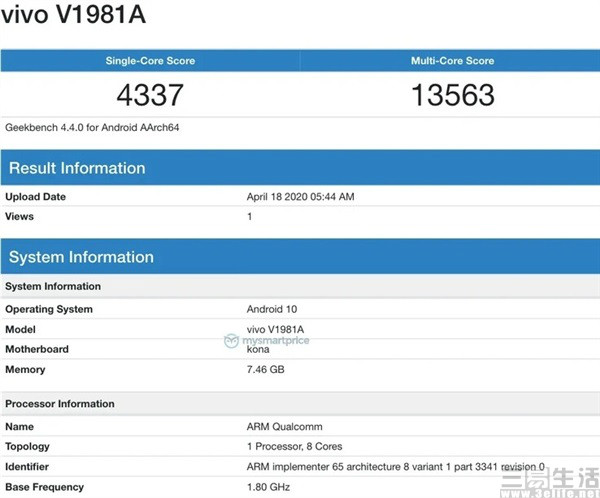The width and height of the screenshot is (600, 498).
Task: Select the Single-Core Score header
Action: coord(150,60)
